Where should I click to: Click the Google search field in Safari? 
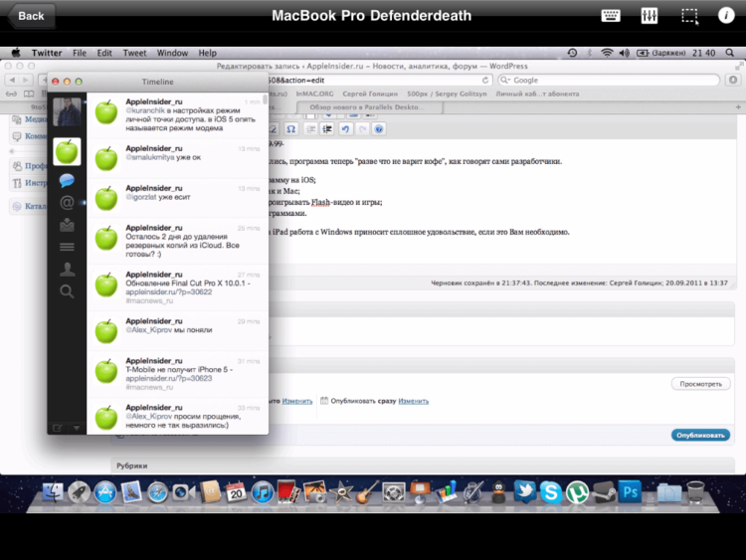coord(609,80)
